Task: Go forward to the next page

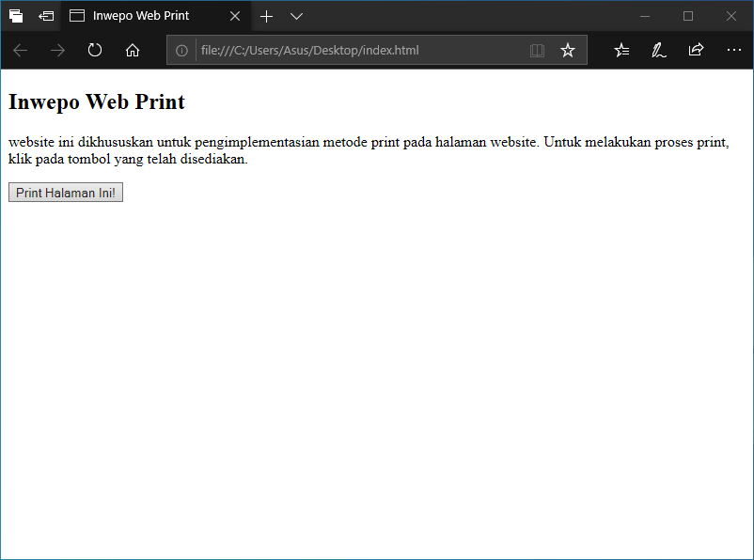Action: pos(57,51)
